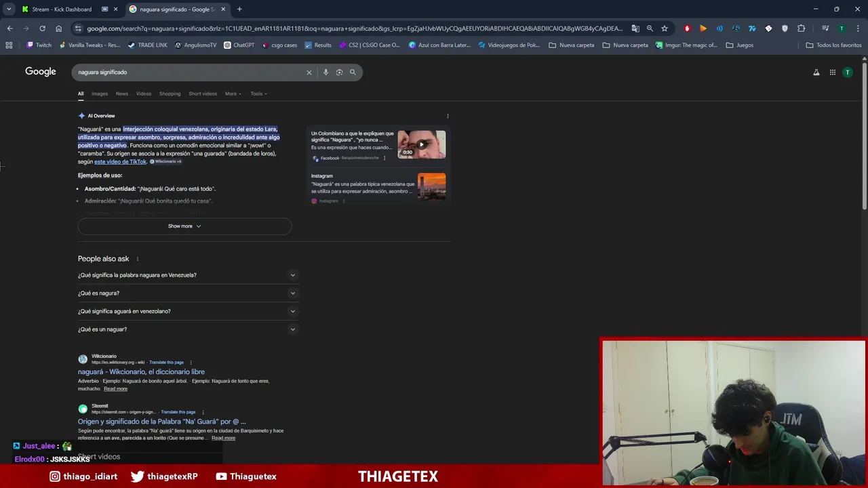
Task: Switch to the Short videos tab
Action: [203, 94]
